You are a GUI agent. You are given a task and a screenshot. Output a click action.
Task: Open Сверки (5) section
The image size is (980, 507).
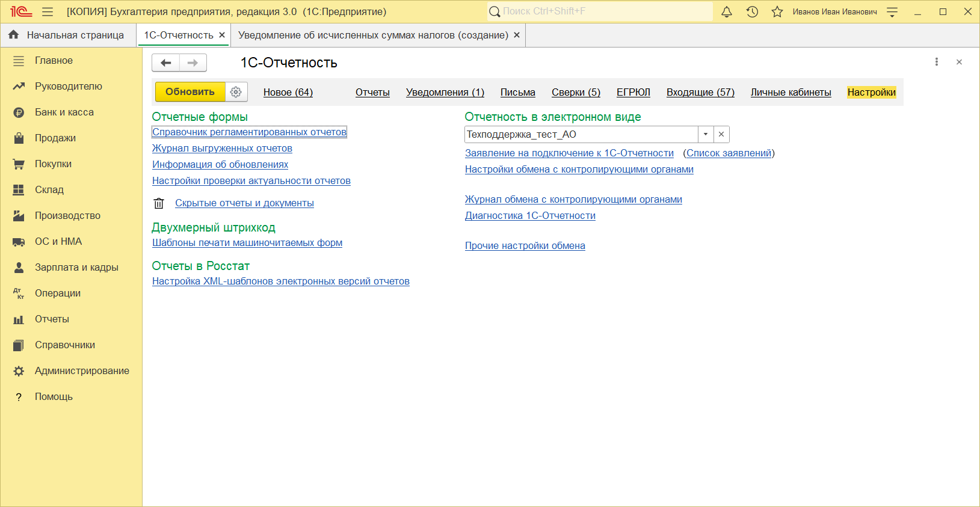(x=576, y=93)
